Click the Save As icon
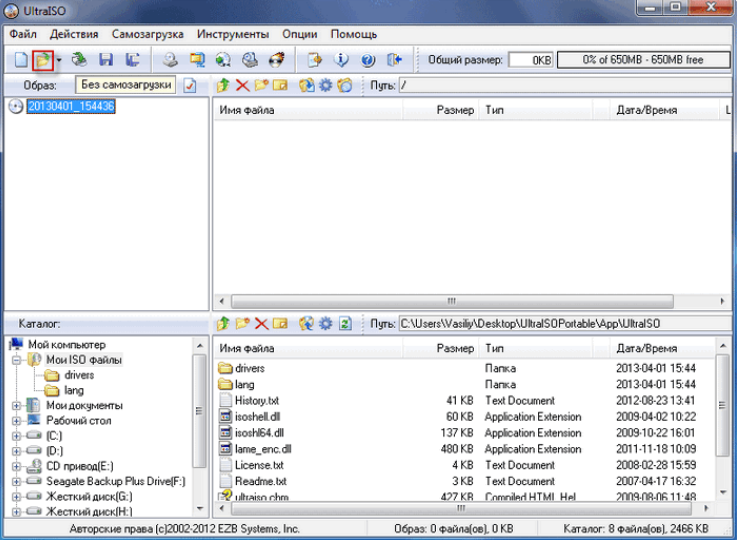 click(133, 60)
